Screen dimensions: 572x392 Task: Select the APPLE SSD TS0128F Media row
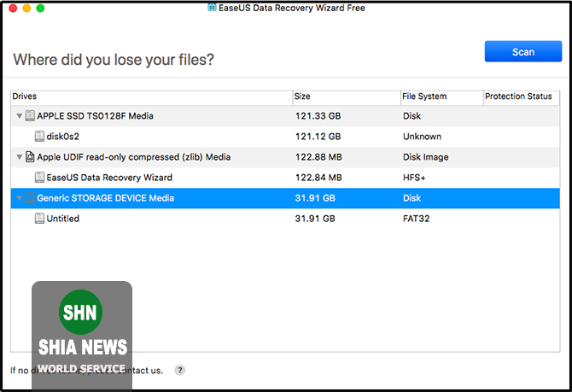(x=285, y=116)
